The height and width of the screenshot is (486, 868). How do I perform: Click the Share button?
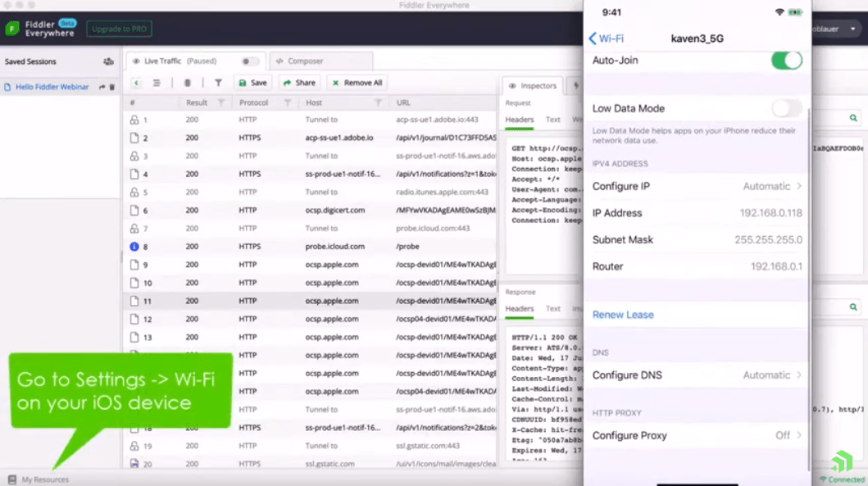(299, 83)
